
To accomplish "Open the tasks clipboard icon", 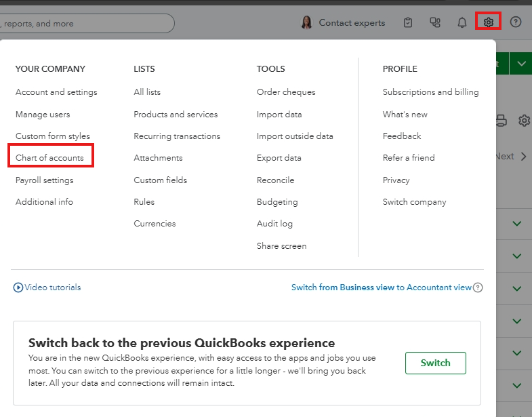I will coord(408,22).
